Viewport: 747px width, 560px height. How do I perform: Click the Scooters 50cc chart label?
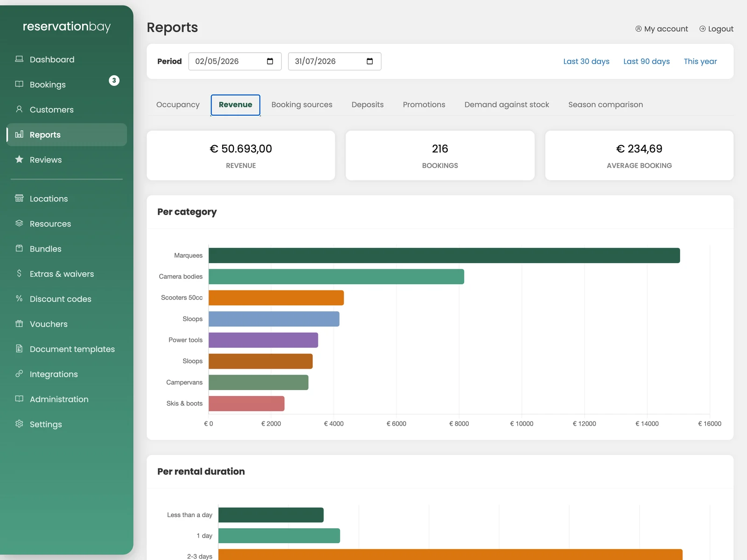click(x=182, y=298)
